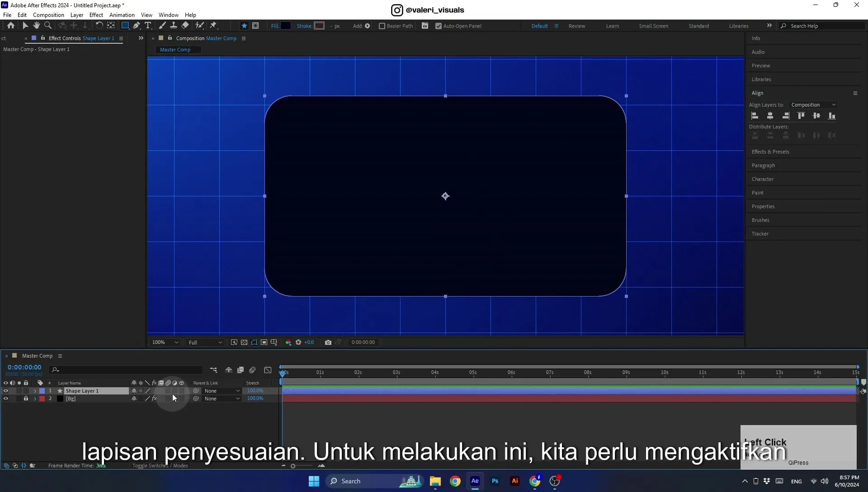Expand the [Bg] layer twirl arrow
The image size is (868, 492).
(x=35, y=398)
